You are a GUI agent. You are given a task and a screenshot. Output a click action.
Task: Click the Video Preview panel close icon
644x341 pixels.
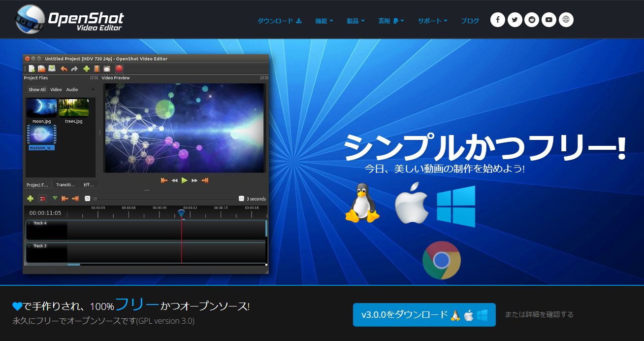tap(266, 78)
